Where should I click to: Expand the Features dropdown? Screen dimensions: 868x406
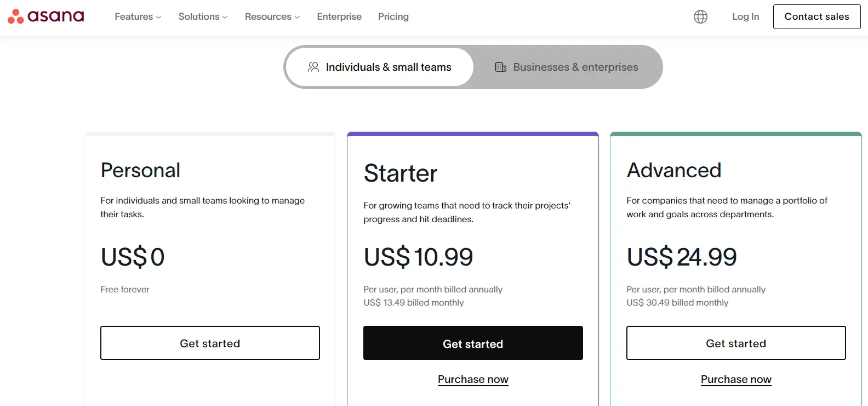(x=138, y=16)
